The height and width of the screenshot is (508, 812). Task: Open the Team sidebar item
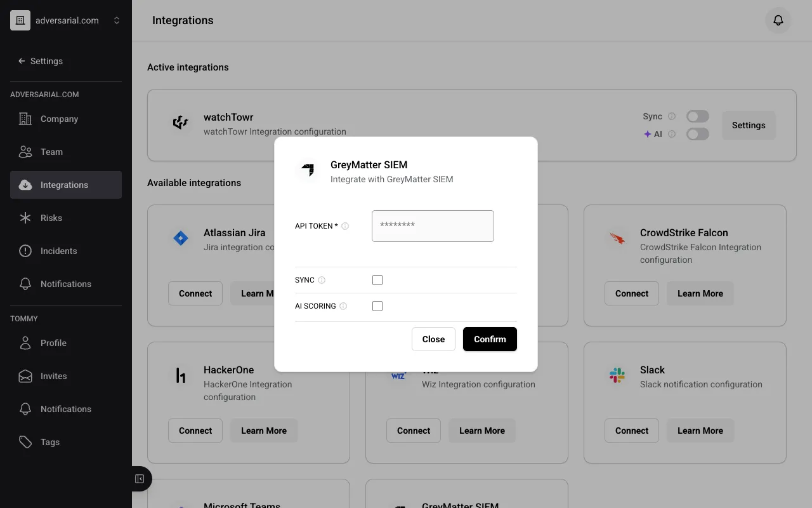(x=66, y=152)
